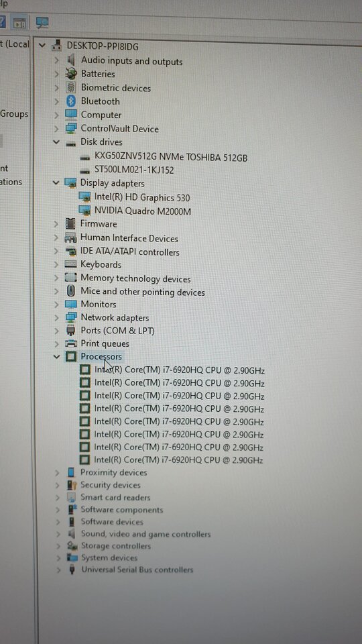Click the Security devices icon
Image resolution: width=362 pixels, height=644 pixels.
tap(72, 484)
